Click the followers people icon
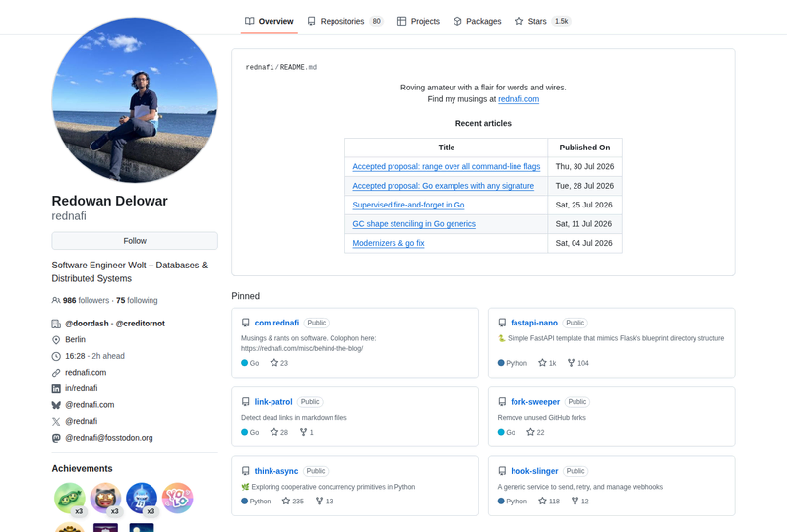787x532 pixels. pyautogui.click(x=56, y=300)
